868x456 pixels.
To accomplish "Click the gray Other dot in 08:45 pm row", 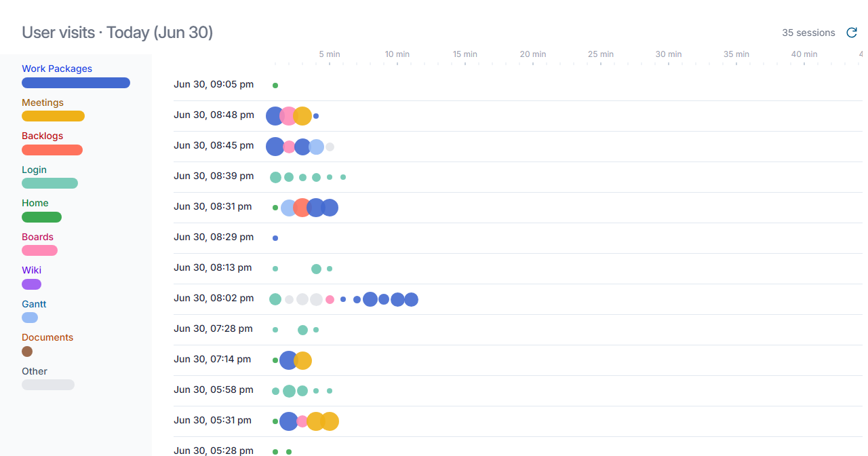I will [330, 147].
